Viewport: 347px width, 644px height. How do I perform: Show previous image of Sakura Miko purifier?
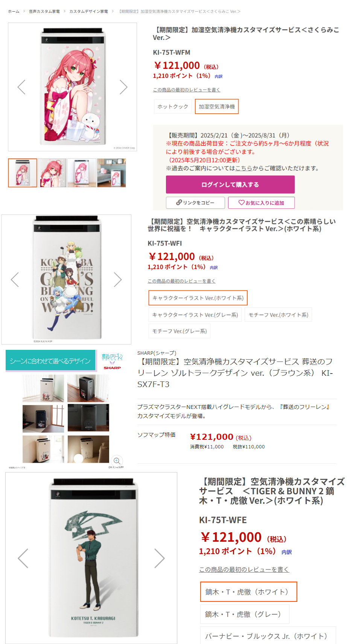click(21, 87)
